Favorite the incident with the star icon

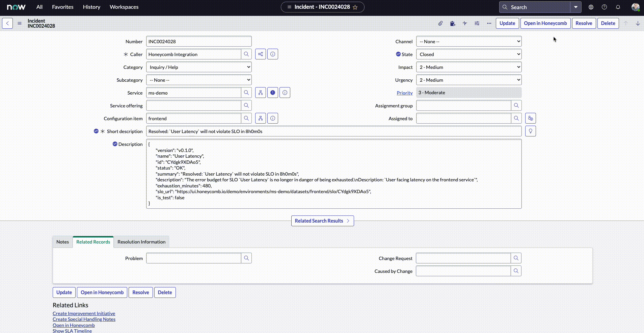(355, 7)
